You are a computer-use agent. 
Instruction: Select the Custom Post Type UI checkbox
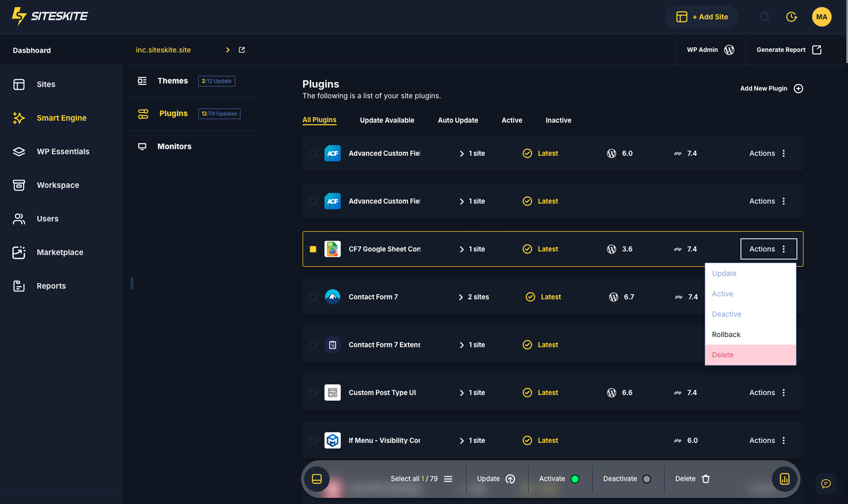pyautogui.click(x=313, y=393)
